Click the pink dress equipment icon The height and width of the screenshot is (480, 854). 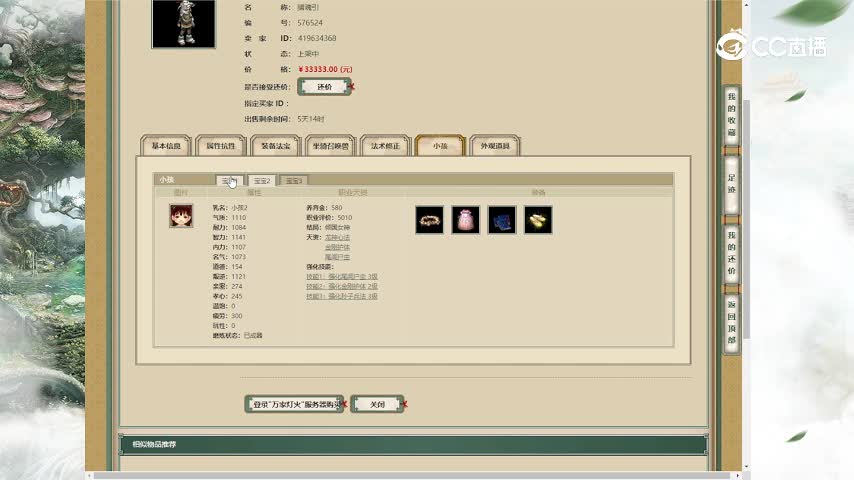466,220
